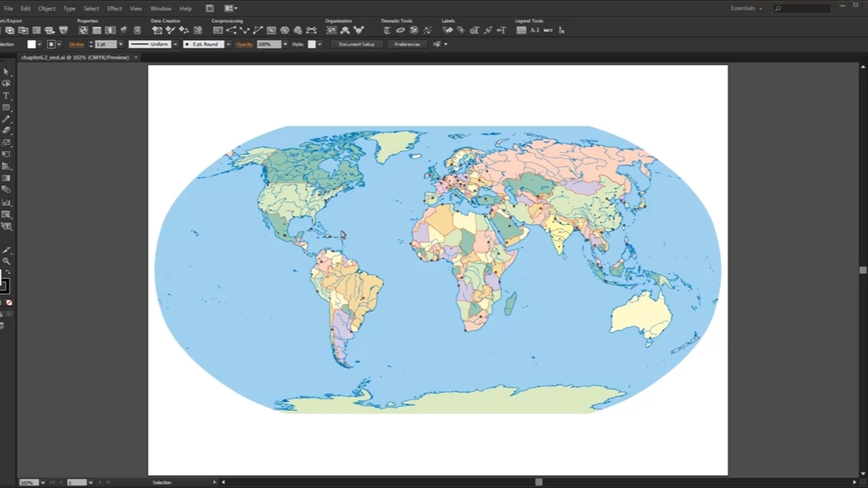Open the Essentials workspace dropdown
This screenshot has width=868, height=488.
[746, 8]
